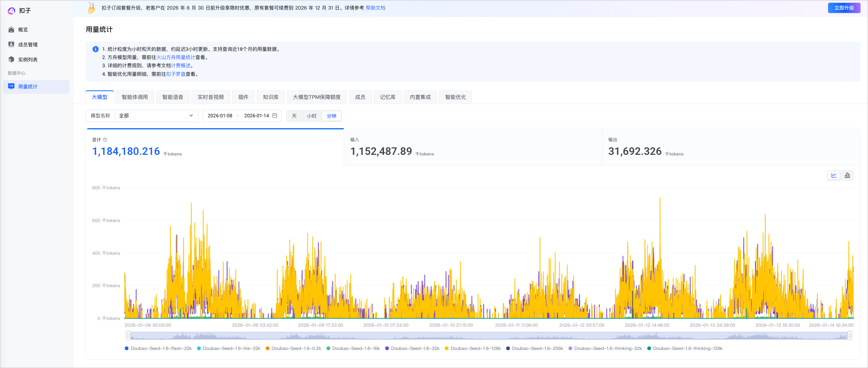Open end date 2026-01-14 picker
The image size is (868, 368).
[256, 116]
